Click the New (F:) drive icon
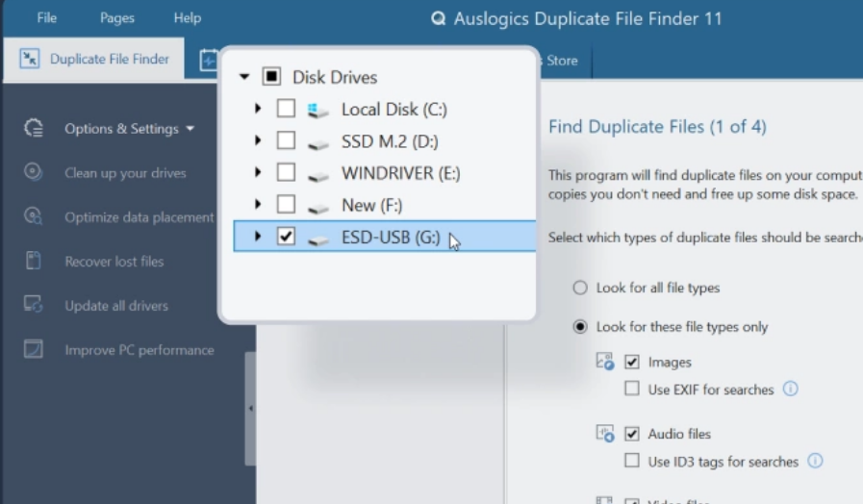The width and height of the screenshot is (863, 504). point(318,209)
